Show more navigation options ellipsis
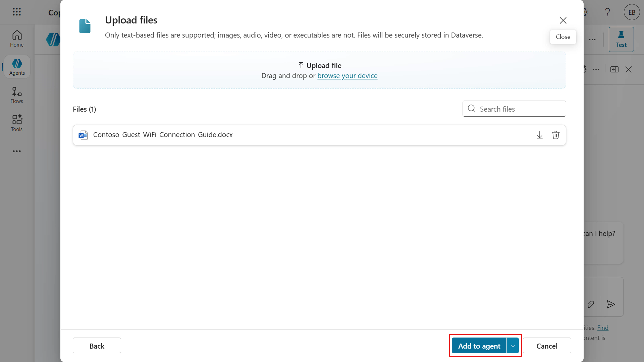644x362 pixels. pos(17,151)
